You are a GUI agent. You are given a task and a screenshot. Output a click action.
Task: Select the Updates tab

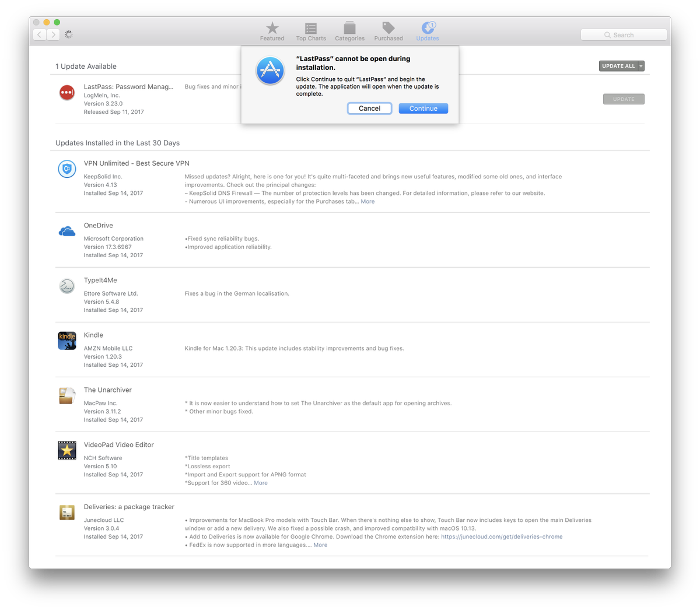(428, 31)
